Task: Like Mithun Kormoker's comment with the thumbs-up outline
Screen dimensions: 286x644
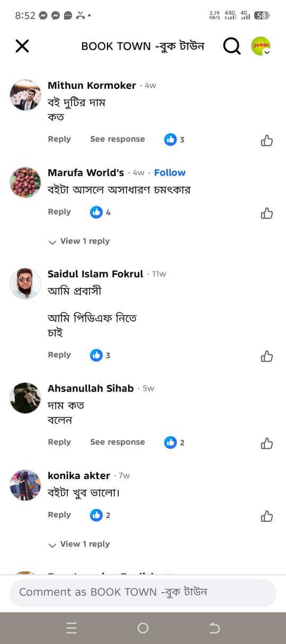Action: [x=267, y=140]
